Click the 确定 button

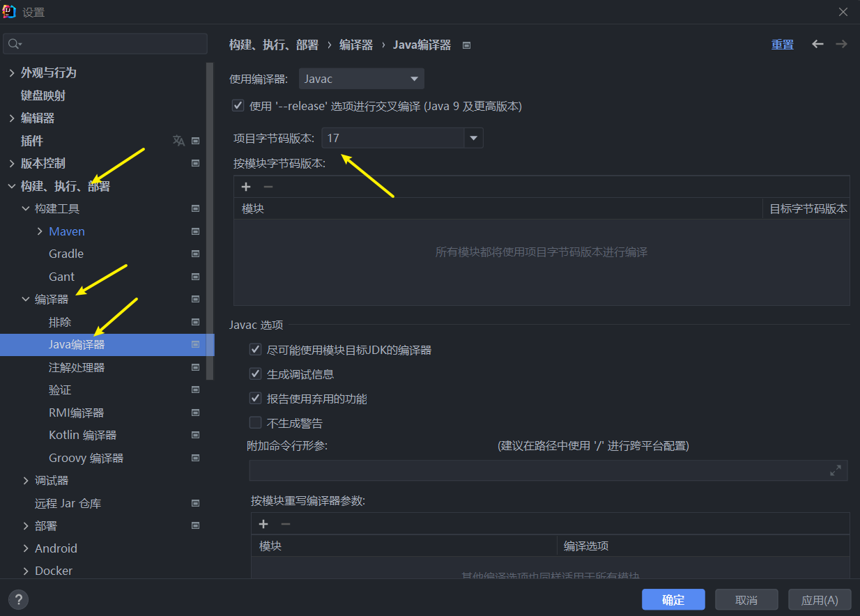tap(673, 600)
